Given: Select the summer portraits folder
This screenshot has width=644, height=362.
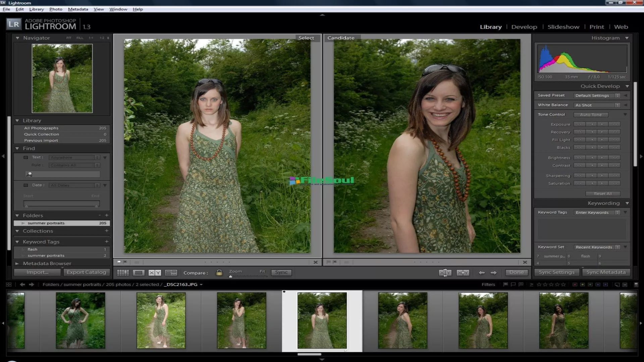Looking at the screenshot, I should point(47,223).
